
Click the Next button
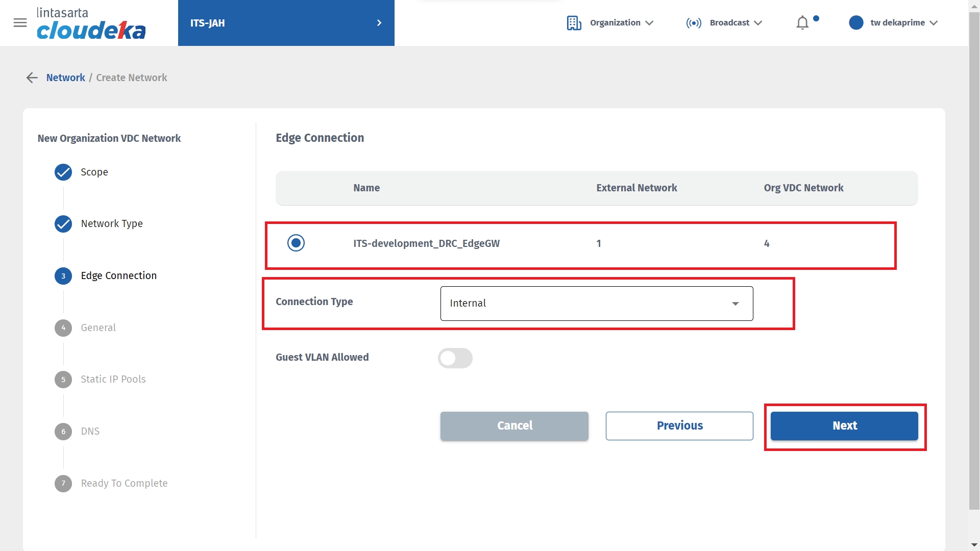pyautogui.click(x=844, y=426)
